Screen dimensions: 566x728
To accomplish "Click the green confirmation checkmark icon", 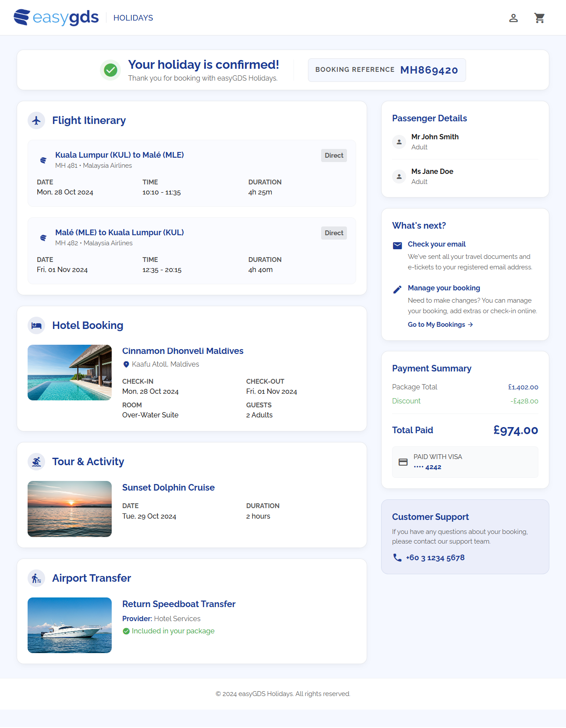I will click(110, 70).
